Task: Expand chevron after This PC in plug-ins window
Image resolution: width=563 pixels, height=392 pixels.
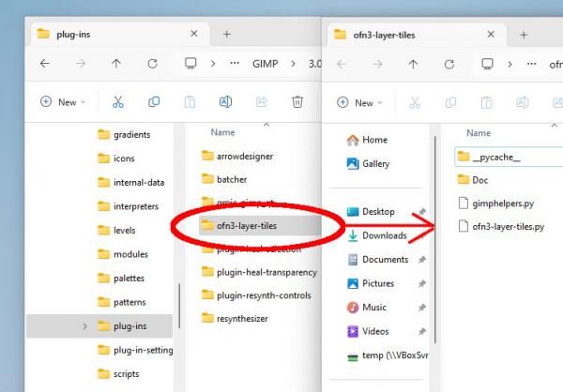Action: [x=213, y=64]
